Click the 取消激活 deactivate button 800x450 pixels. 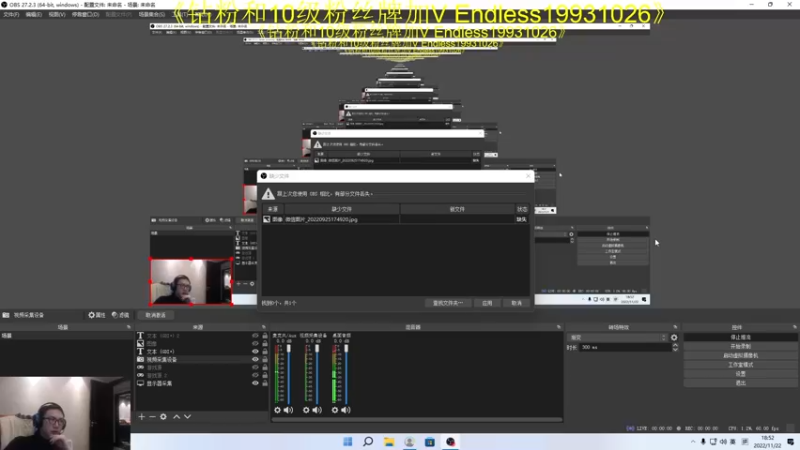click(x=155, y=315)
